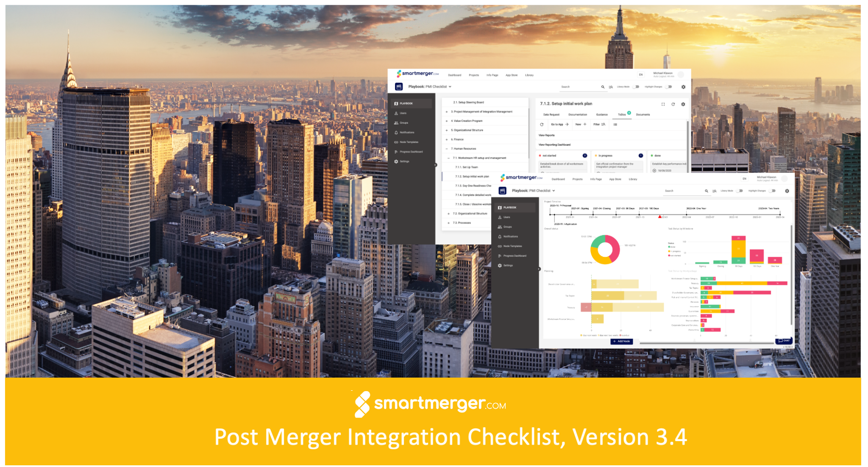Open settings gear in front dashboard header
Viewport: 868px width, 467px height.
tap(787, 191)
